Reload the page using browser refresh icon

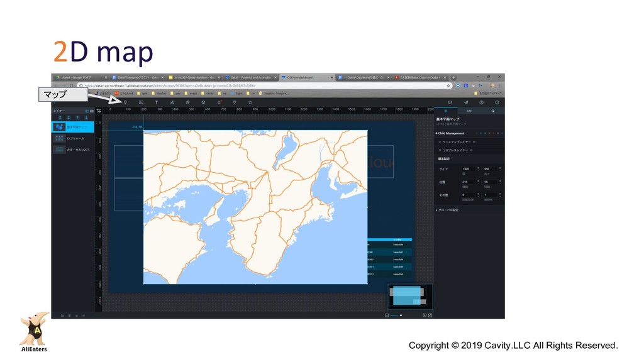(72, 85)
